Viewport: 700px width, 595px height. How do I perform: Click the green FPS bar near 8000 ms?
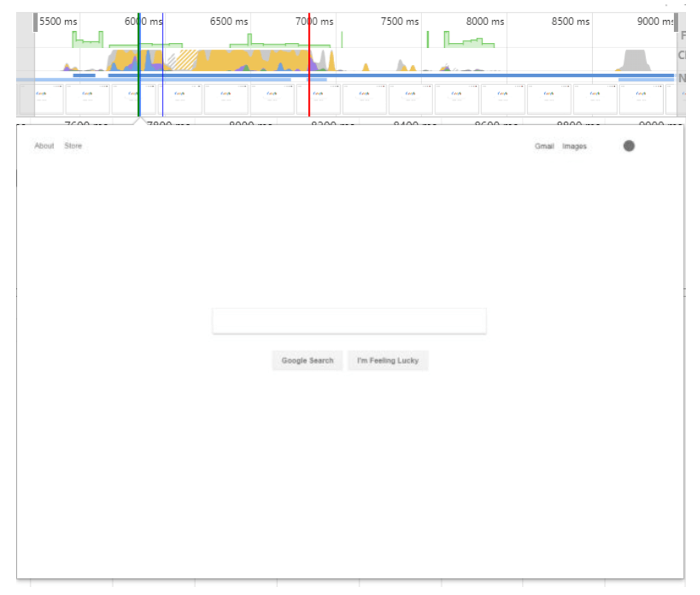(468, 41)
